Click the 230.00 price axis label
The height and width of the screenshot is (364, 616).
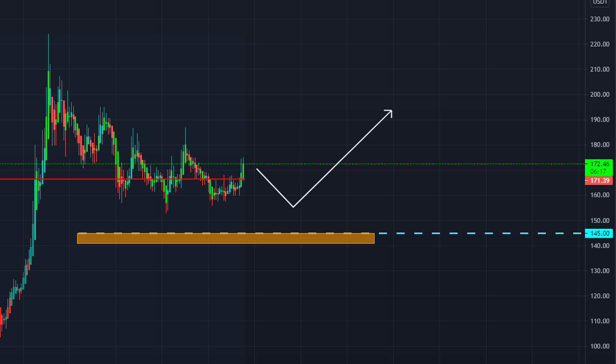click(x=599, y=19)
